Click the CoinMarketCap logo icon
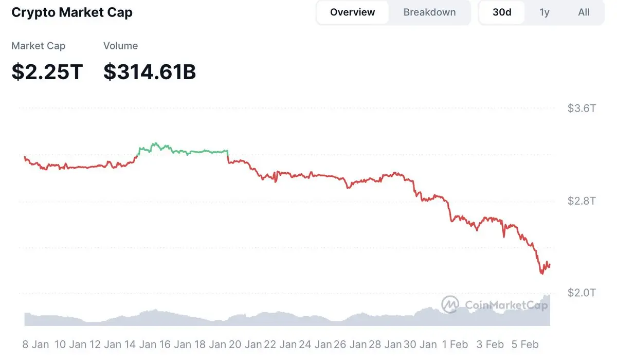The image size is (617, 364). pyautogui.click(x=450, y=304)
